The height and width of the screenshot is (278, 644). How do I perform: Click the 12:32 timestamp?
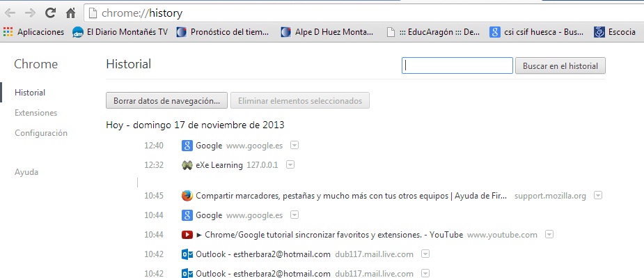tap(154, 165)
